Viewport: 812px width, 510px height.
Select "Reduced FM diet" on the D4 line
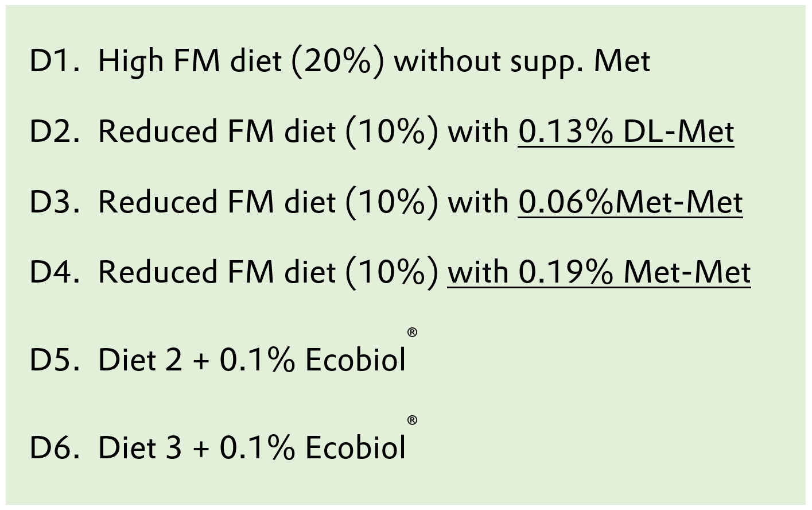[x=216, y=273]
